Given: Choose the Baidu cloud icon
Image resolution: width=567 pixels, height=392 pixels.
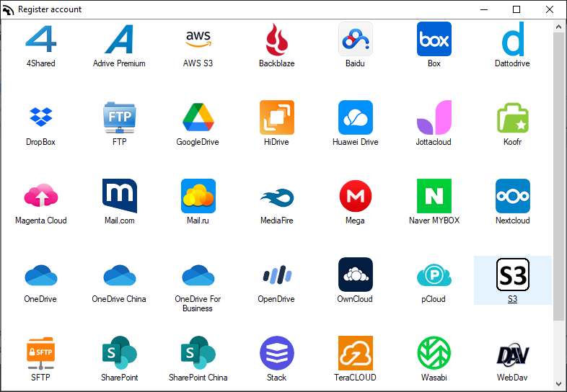Looking at the screenshot, I should pyautogui.click(x=356, y=39).
